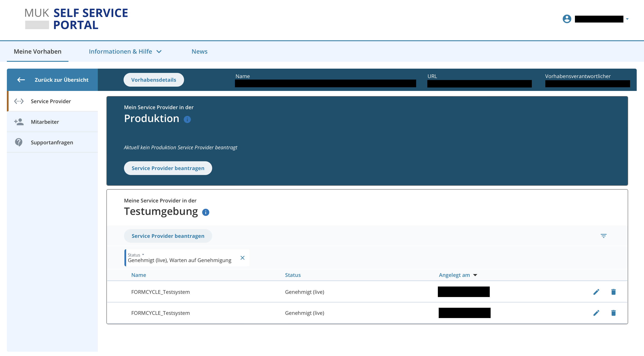Select the Meine Vorhaben tab
644x356 pixels.
click(x=38, y=51)
